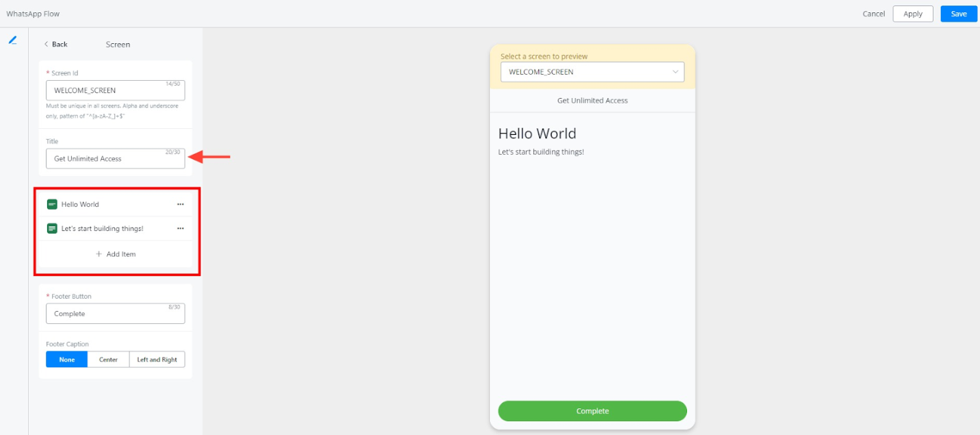Select the Let's start building things list item
This screenshot has height=435, width=980.
[x=103, y=229]
